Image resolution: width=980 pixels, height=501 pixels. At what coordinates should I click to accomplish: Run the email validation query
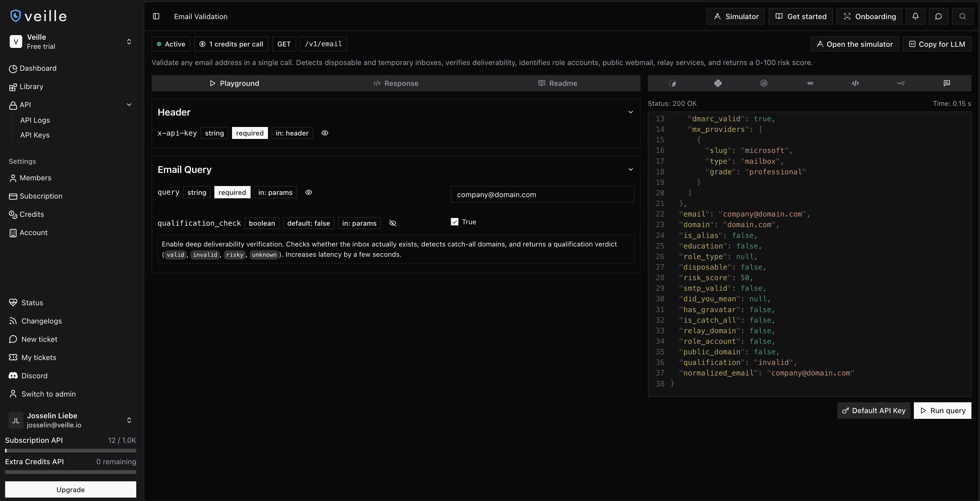[942, 410]
